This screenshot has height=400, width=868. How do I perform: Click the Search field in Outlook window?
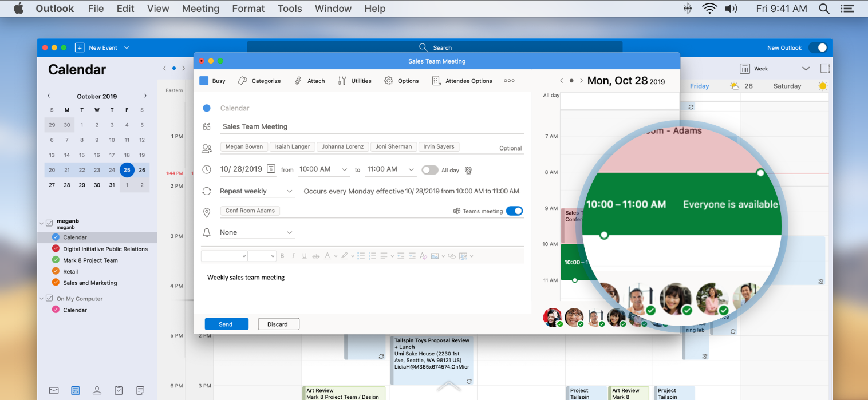point(435,47)
